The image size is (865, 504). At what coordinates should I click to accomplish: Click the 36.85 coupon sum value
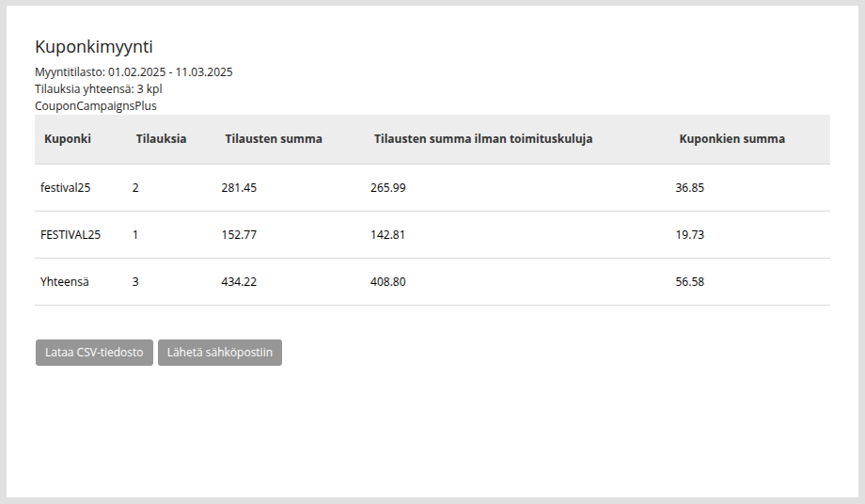click(689, 187)
